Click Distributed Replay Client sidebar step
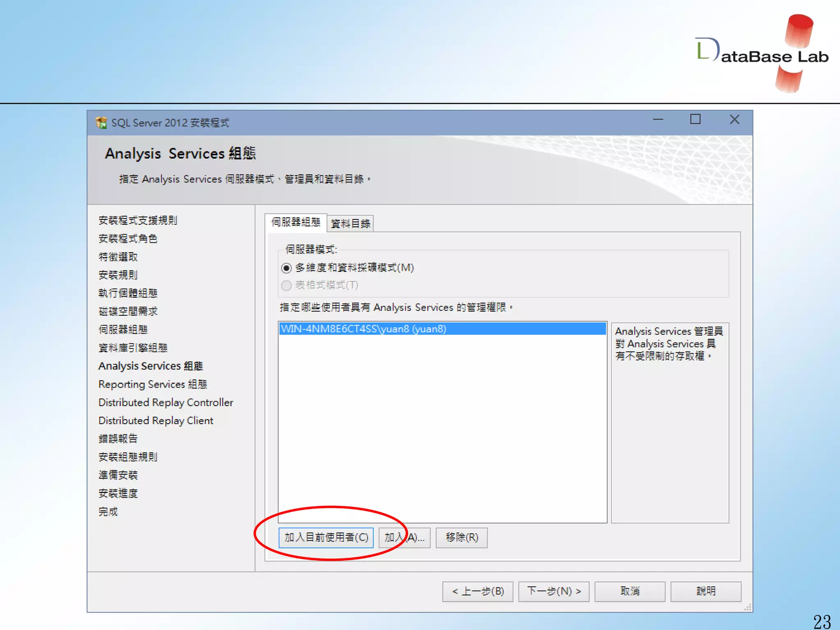This screenshot has height=630, width=840. [x=156, y=421]
